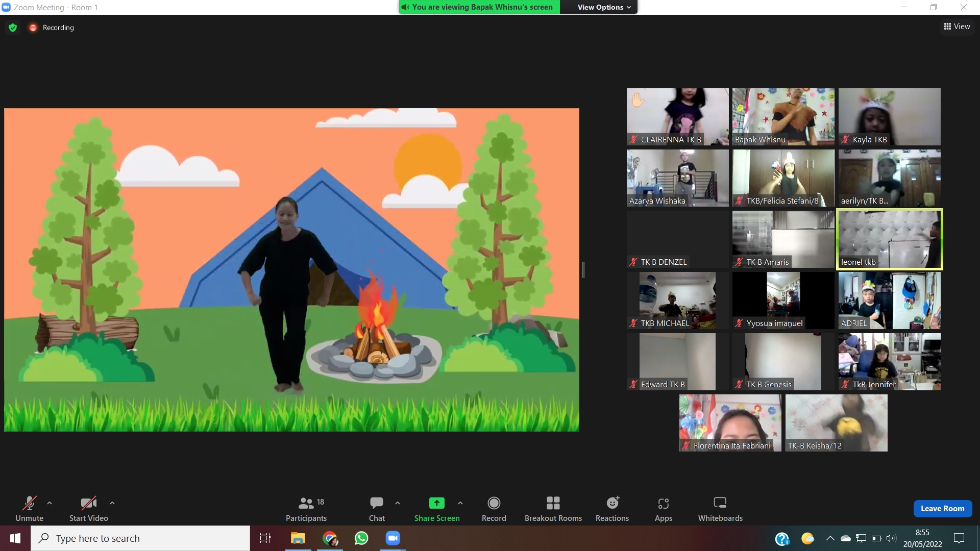Select TK-B Keisha/12 video tile

point(836,423)
